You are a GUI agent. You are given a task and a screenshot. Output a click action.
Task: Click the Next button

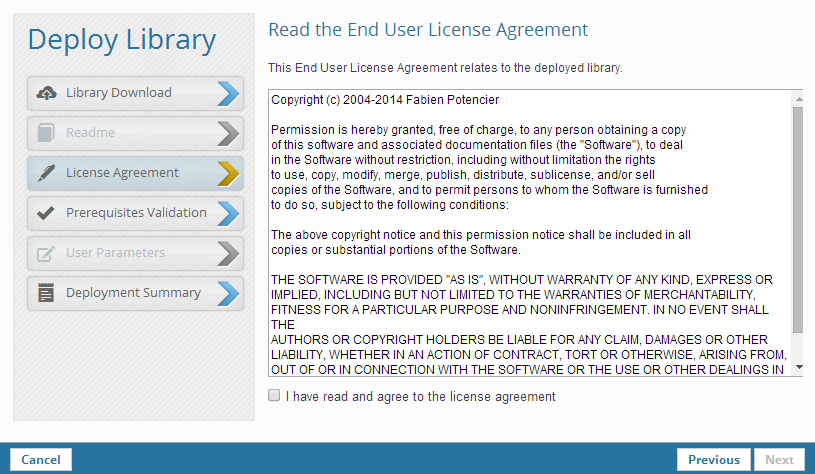tap(779, 460)
